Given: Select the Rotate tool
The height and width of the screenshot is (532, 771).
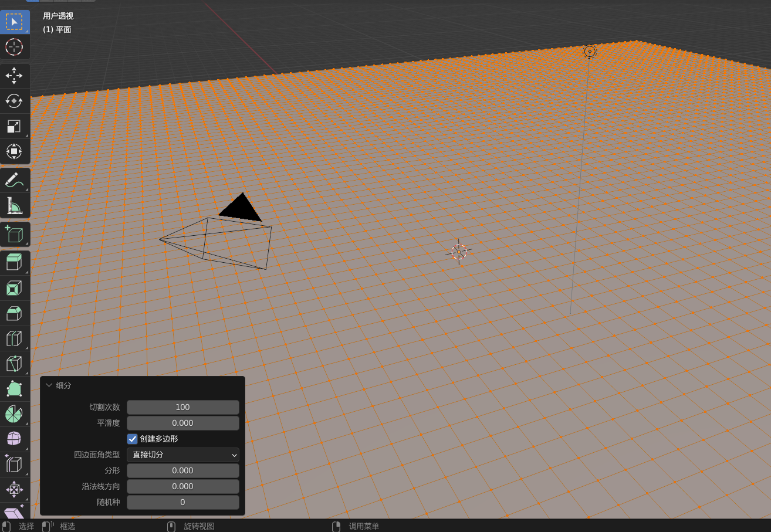Looking at the screenshot, I should click(14, 101).
